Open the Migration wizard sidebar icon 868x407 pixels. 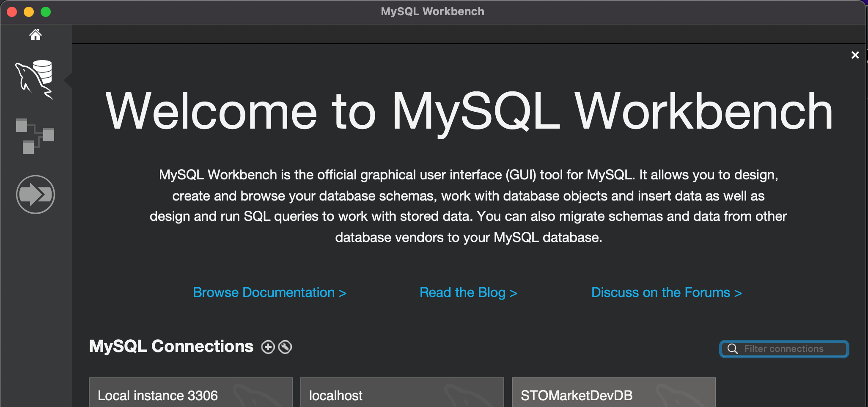tap(36, 195)
